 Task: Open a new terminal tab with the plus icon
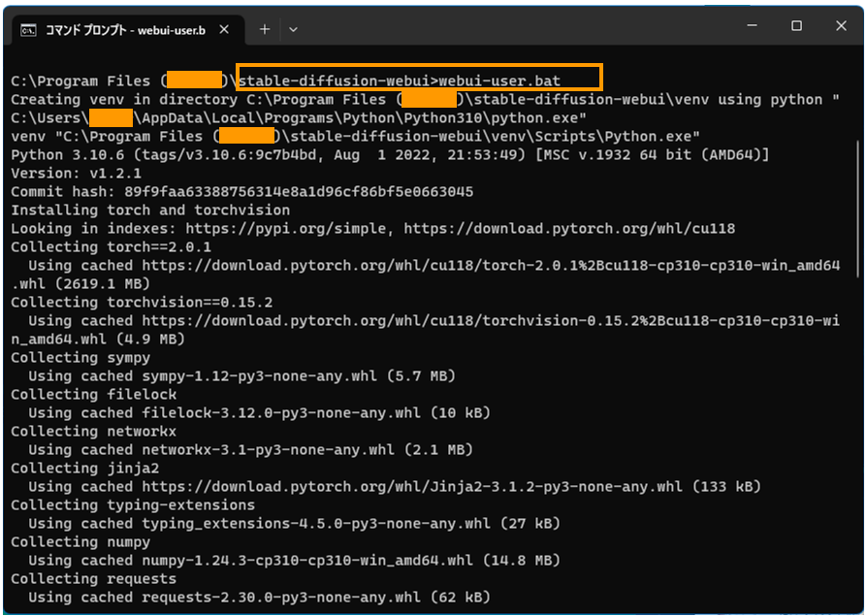[x=264, y=29]
